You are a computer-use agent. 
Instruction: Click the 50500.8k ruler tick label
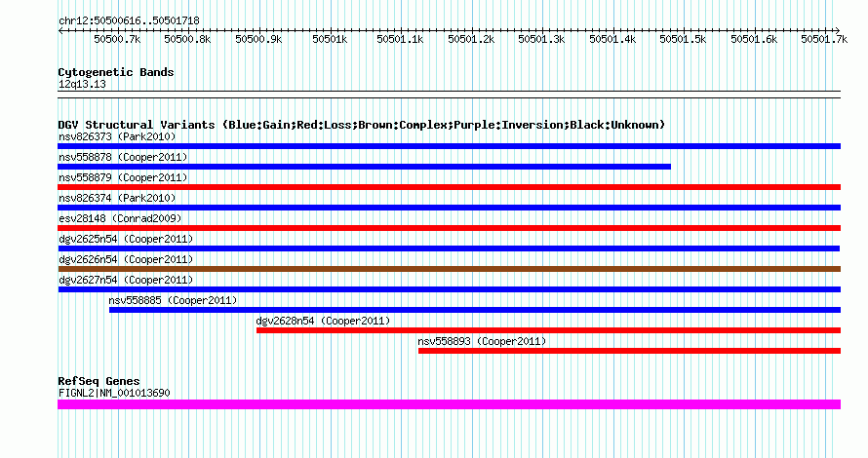(187, 39)
